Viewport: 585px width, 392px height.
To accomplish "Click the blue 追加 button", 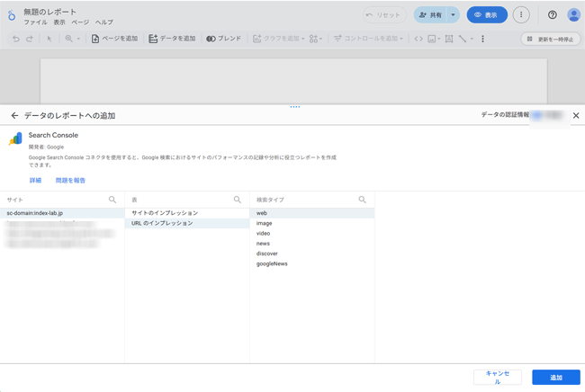I will pos(556,378).
